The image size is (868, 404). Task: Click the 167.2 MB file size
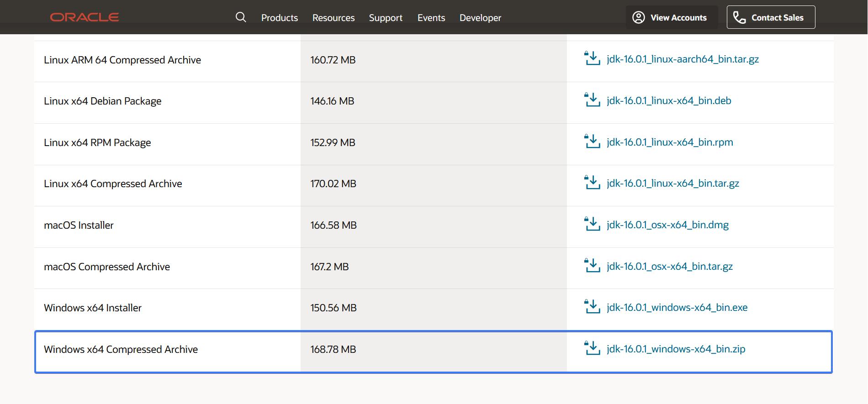(x=329, y=267)
